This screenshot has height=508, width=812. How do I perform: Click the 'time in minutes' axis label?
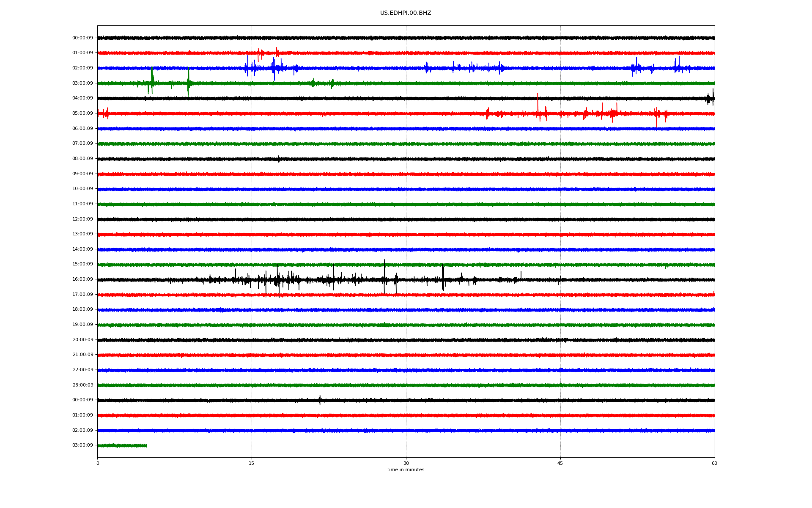(x=406, y=470)
